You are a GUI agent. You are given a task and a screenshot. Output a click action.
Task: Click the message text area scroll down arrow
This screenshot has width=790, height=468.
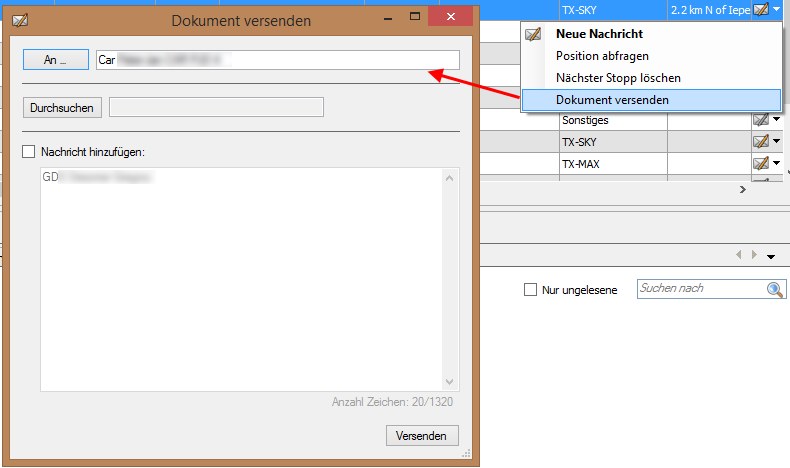(x=449, y=382)
